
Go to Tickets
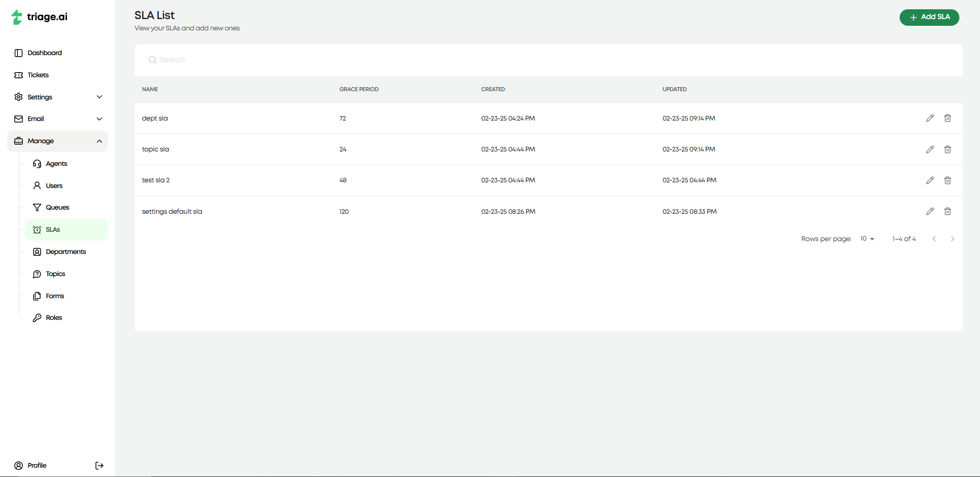(38, 75)
